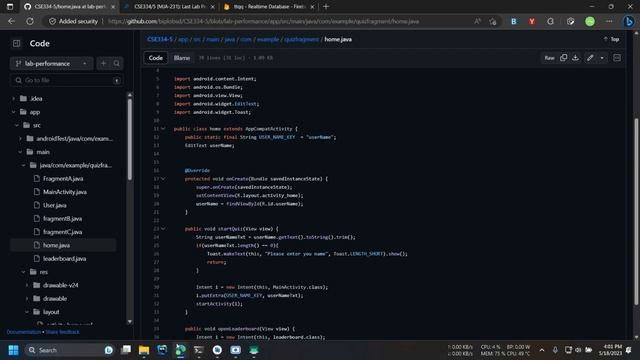Collapse the res folder
The image size is (640, 360).
tap(23, 272)
